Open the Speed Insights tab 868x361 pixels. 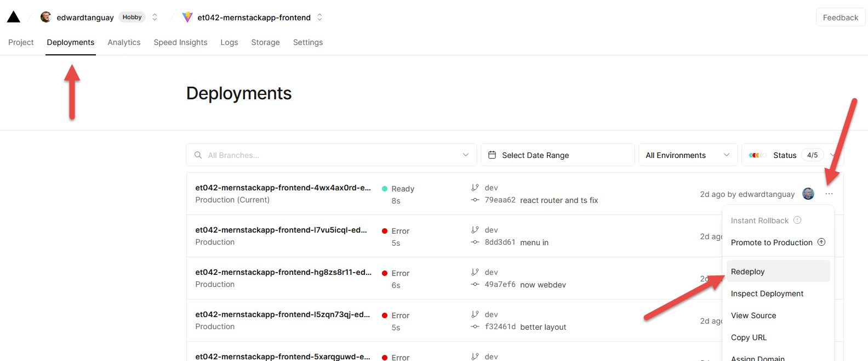[x=180, y=42]
